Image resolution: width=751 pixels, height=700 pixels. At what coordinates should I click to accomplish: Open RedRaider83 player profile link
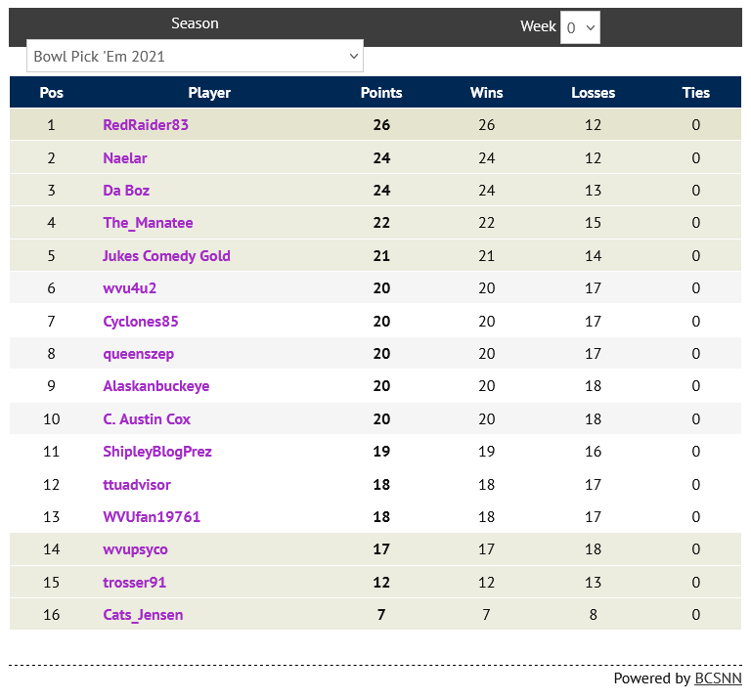[x=146, y=125]
